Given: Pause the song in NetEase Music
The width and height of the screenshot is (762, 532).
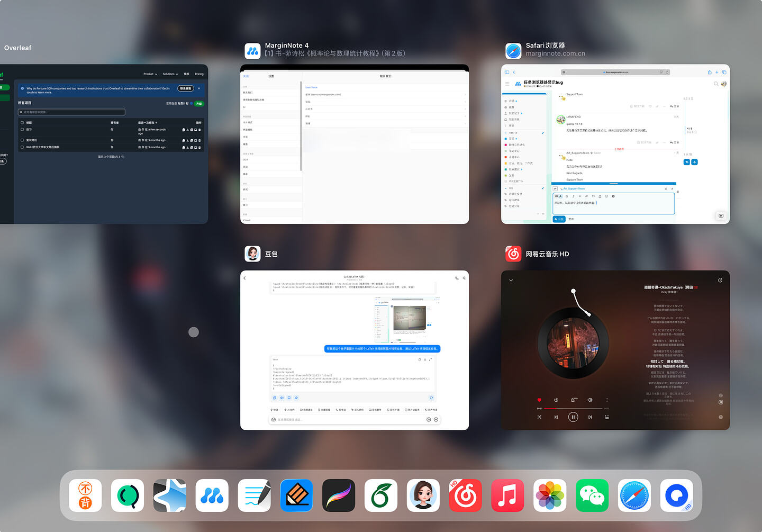Looking at the screenshot, I should point(573,417).
